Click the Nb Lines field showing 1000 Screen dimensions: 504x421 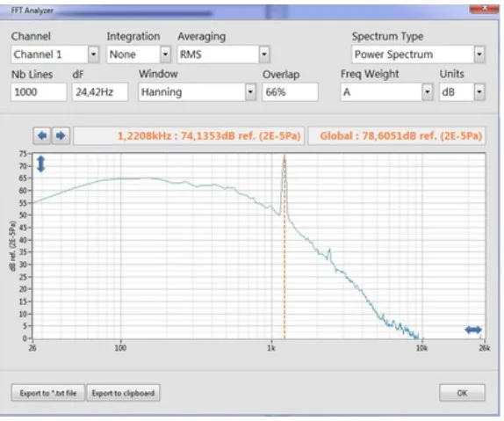click(39, 92)
